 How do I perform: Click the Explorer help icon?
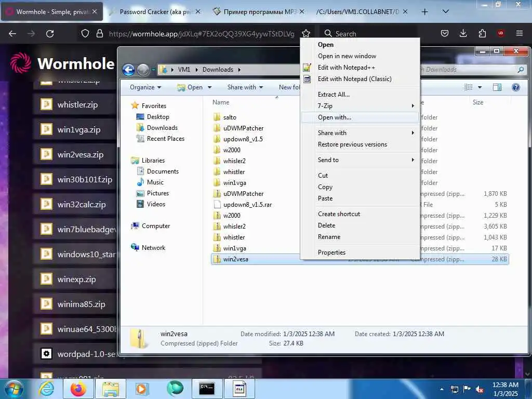point(516,87)
